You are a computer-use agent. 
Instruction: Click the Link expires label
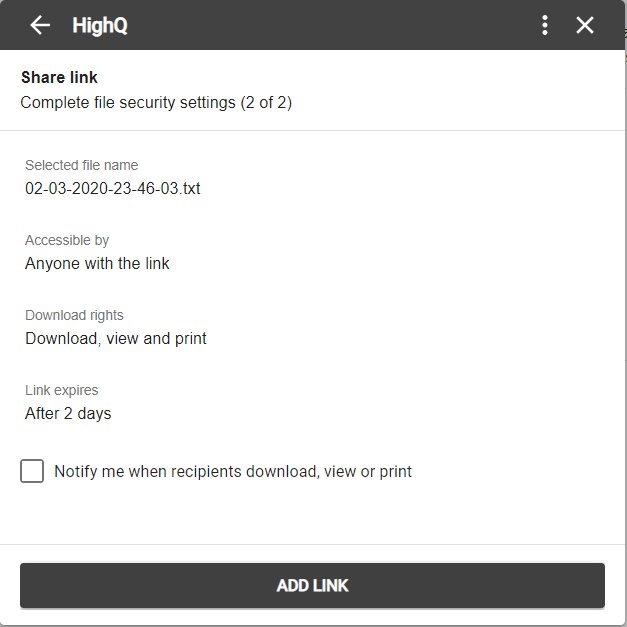click(62, 390)
